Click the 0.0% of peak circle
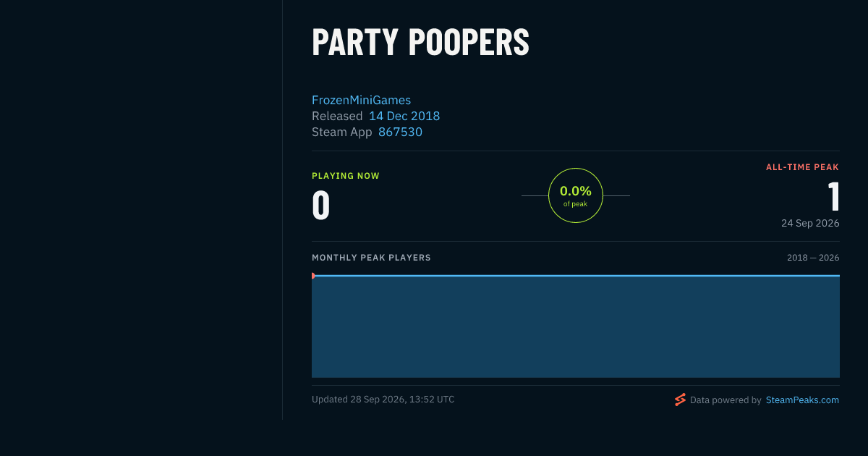This screenshot has width=868, height=456. (x=576, y=195)
